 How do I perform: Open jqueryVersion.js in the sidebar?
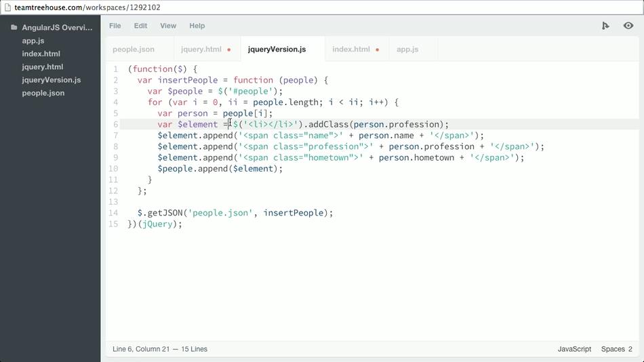pyautogui.click(x=52, y=80)
